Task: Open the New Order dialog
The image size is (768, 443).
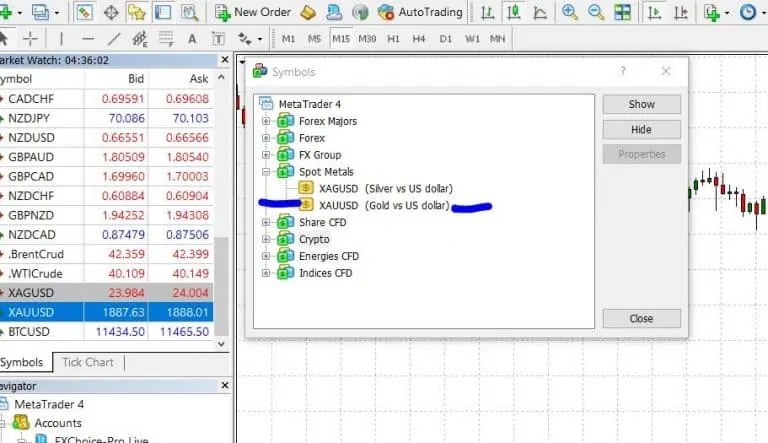Action: (x=253, y=12)
